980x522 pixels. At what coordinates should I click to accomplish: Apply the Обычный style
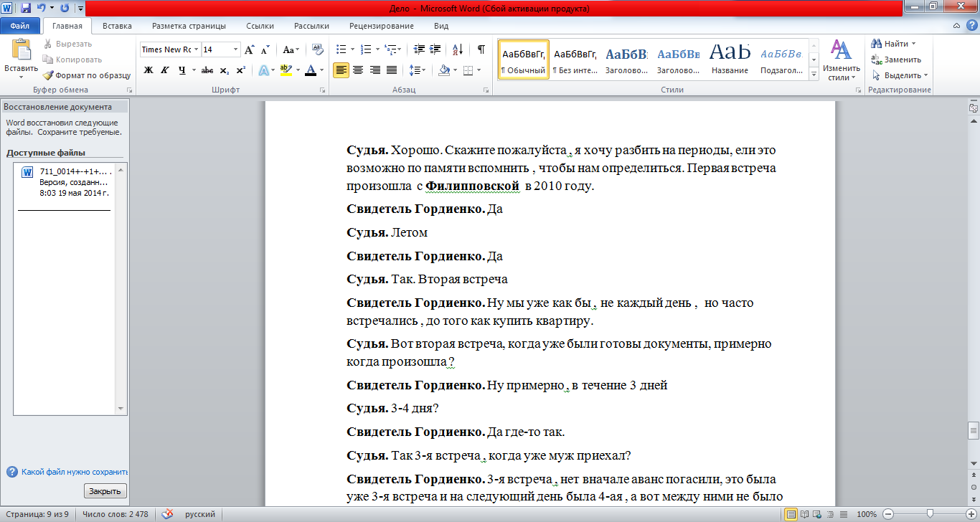[524, 60]
